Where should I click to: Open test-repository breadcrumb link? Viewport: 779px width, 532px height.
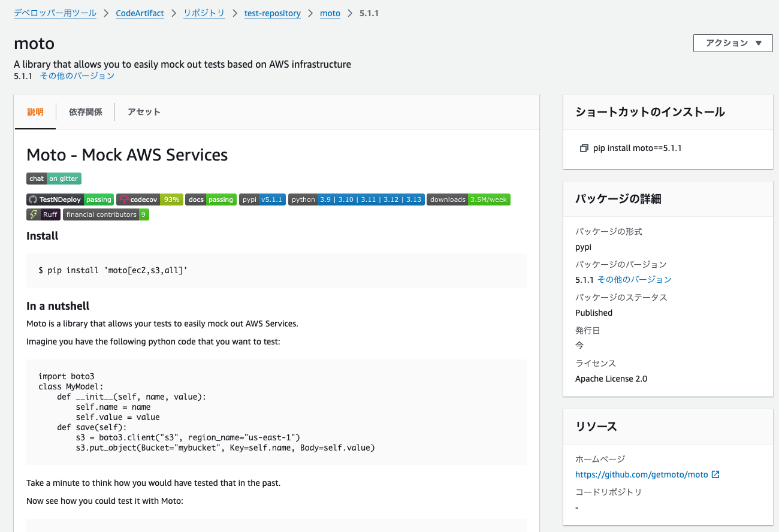[x=273, y=13]
